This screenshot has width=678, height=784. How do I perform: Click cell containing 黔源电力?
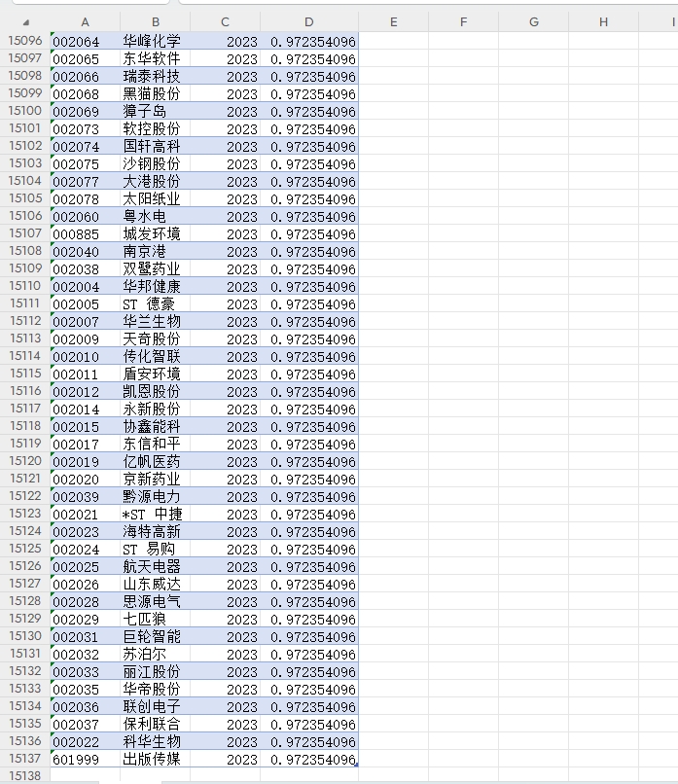click(155, 495)
